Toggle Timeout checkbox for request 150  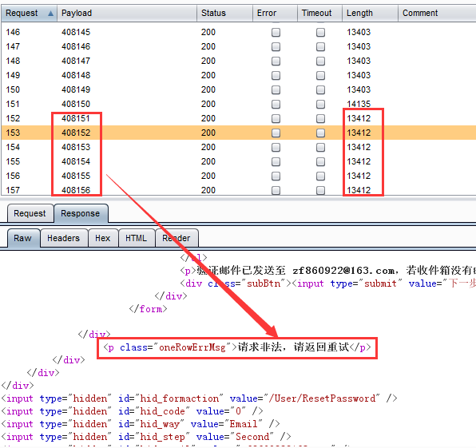320,90
